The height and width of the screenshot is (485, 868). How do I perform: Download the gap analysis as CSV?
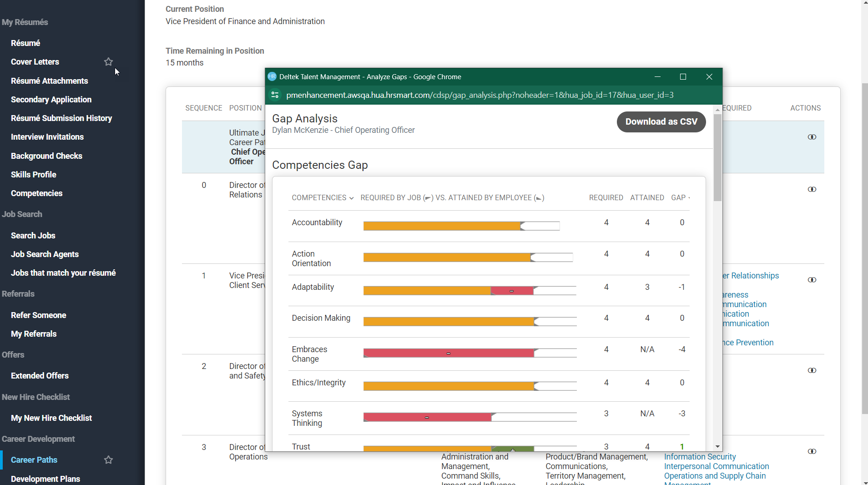point(661,122)
